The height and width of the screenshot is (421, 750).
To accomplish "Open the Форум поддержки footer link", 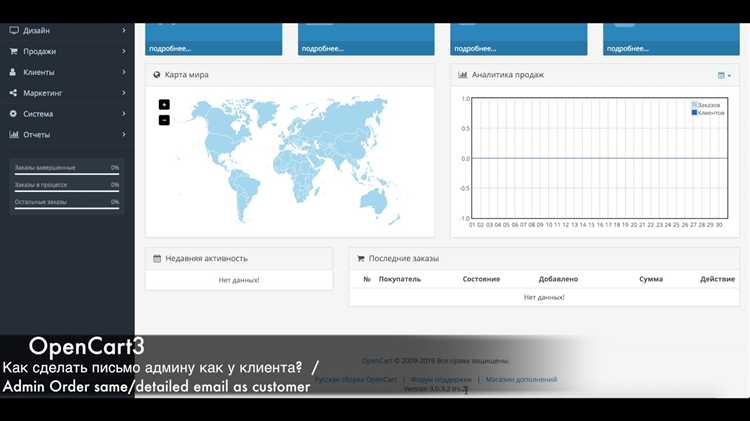I will pyautogui.click(x=441, y=379).
